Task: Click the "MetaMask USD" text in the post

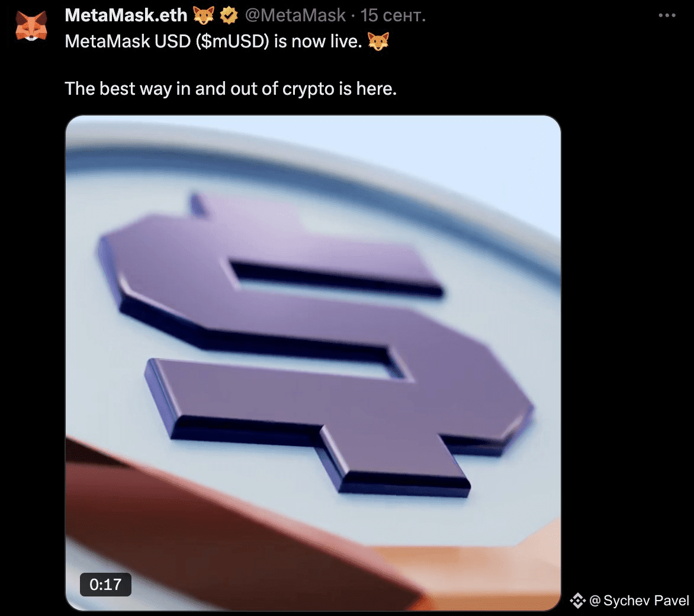Action: 128,41
